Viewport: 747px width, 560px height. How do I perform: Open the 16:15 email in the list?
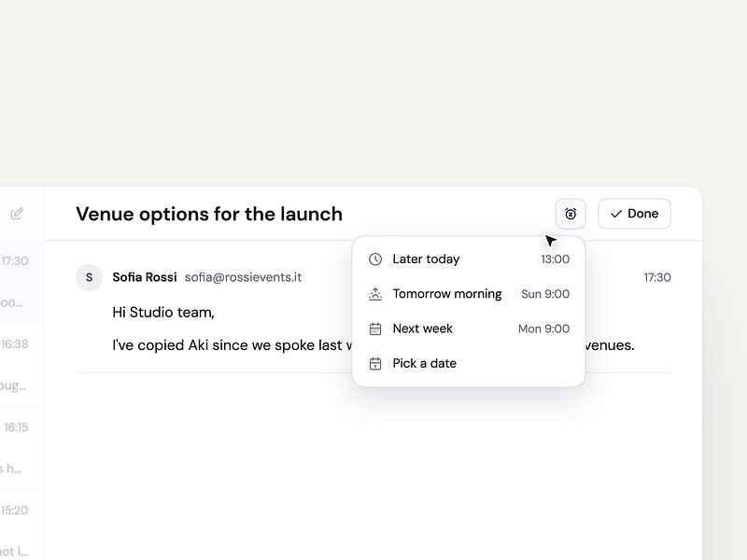tap(21, 448)
